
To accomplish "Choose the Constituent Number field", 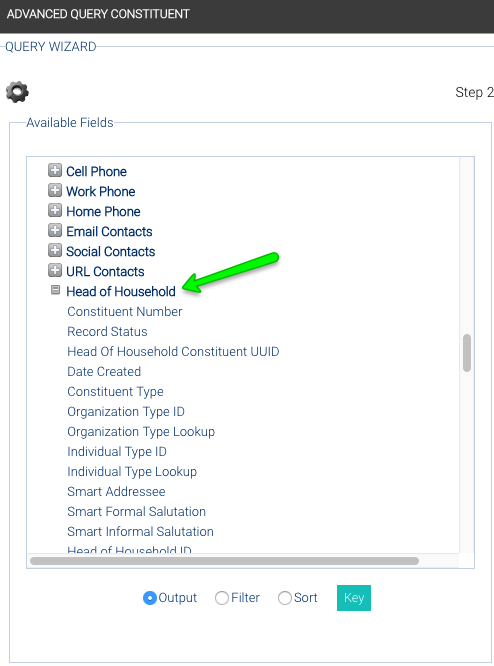I will click(124, 312).
